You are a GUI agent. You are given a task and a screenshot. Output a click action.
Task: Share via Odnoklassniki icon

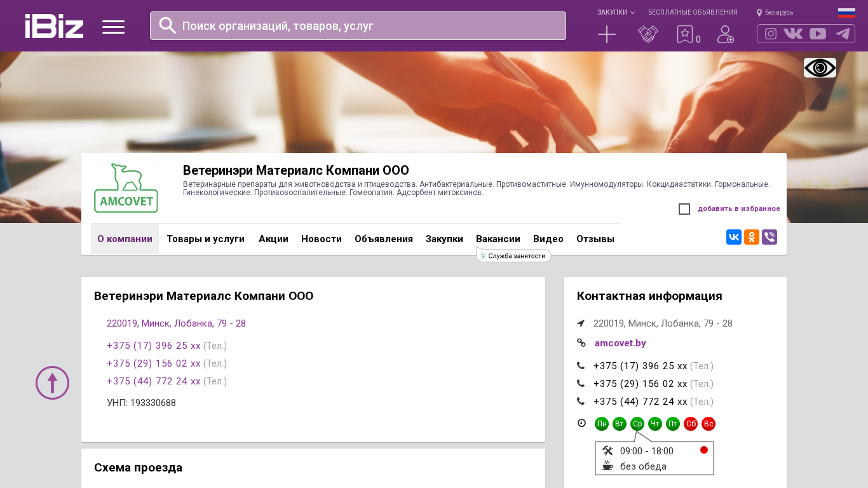pyautogui.click(x=752, y=237)
